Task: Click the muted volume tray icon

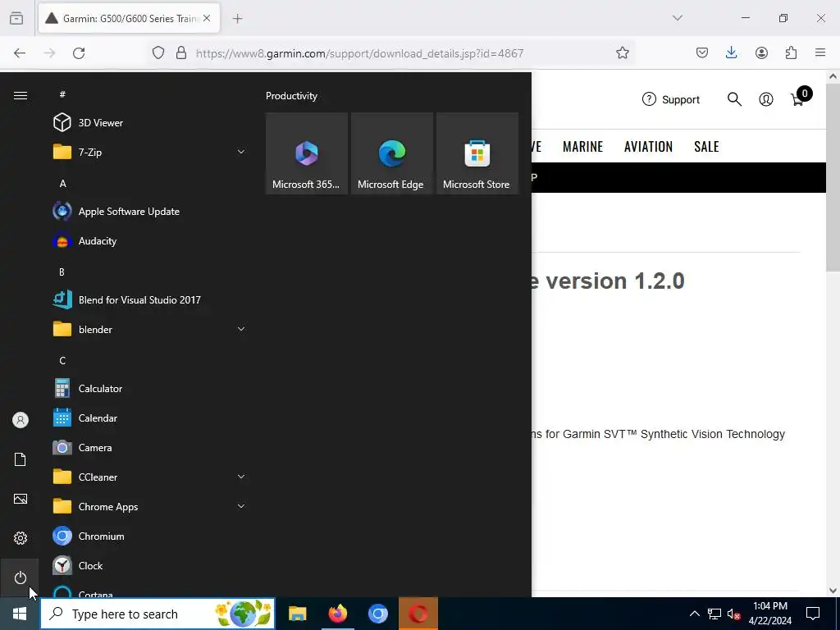Action: click(734, 614)
